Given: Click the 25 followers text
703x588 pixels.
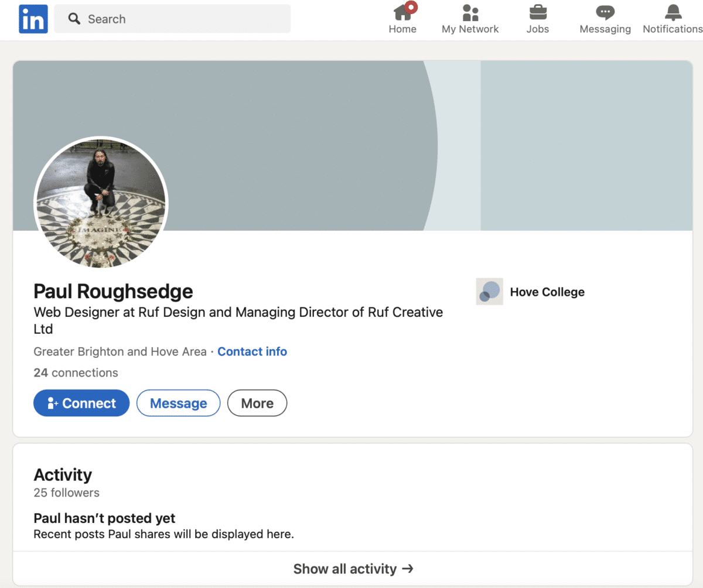Looking at the screenshot, I should pos(66,493).
